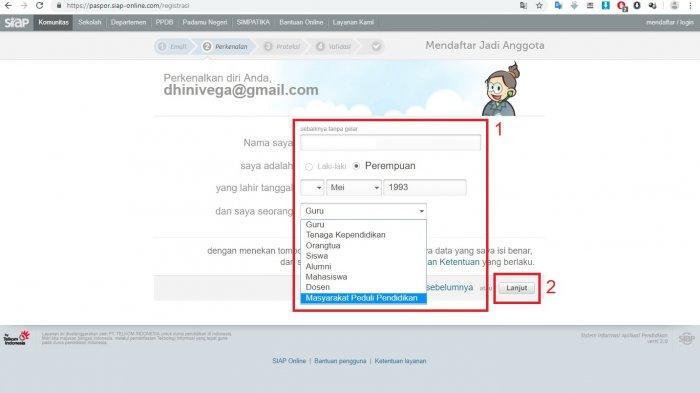Open the user profile avatar icon

click(675, 6)
